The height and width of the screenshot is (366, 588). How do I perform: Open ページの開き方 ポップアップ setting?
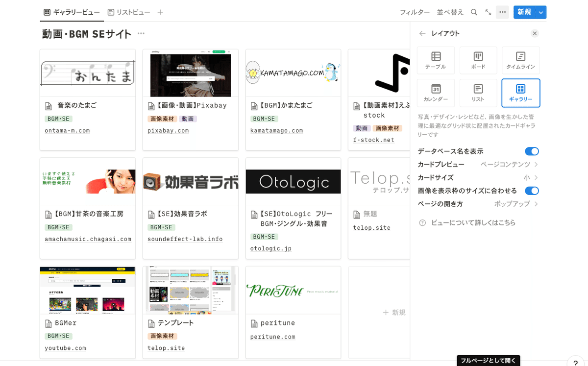point(478,204)
